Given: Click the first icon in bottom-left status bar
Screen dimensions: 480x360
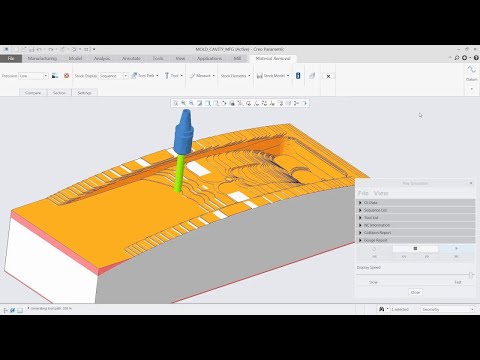Looking at the screenshot, I should [x=5, y=310].
